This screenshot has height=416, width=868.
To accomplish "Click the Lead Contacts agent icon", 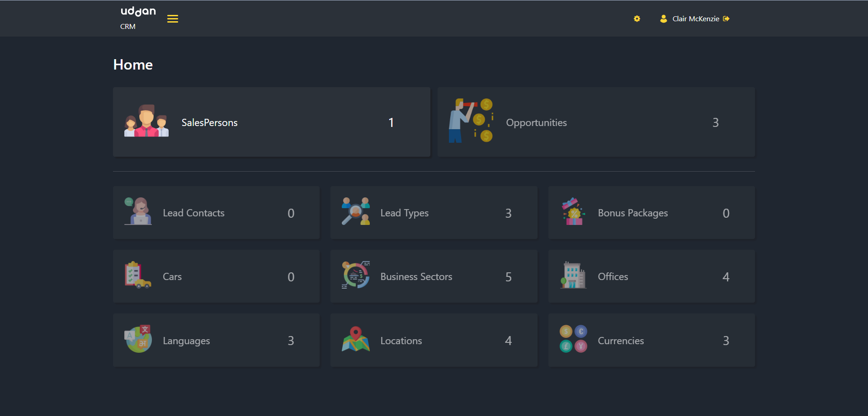I will coord(138,211).
